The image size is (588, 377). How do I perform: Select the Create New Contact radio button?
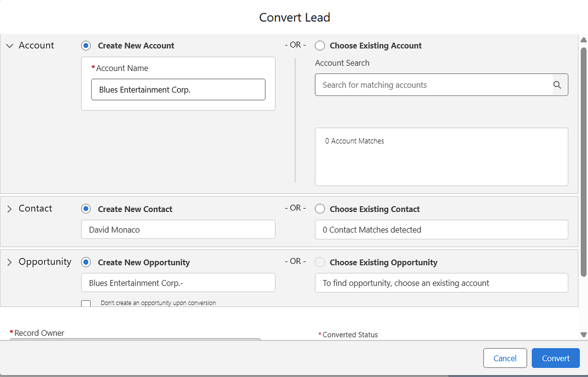click(86, 209)
